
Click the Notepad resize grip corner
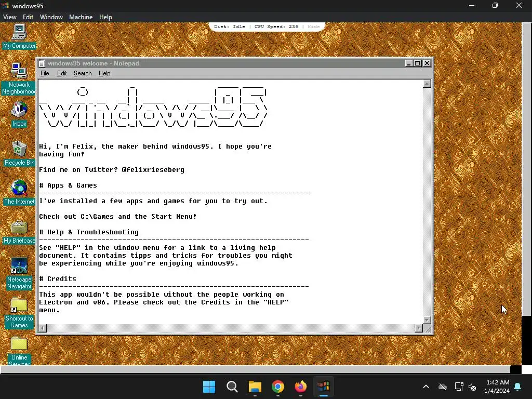[x=428, y=329]
